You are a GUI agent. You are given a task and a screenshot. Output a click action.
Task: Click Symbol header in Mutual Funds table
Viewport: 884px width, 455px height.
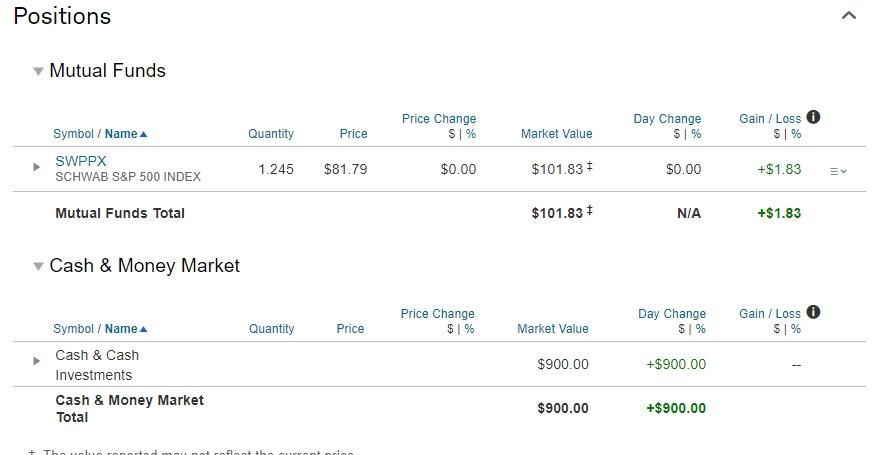(72, 134)
